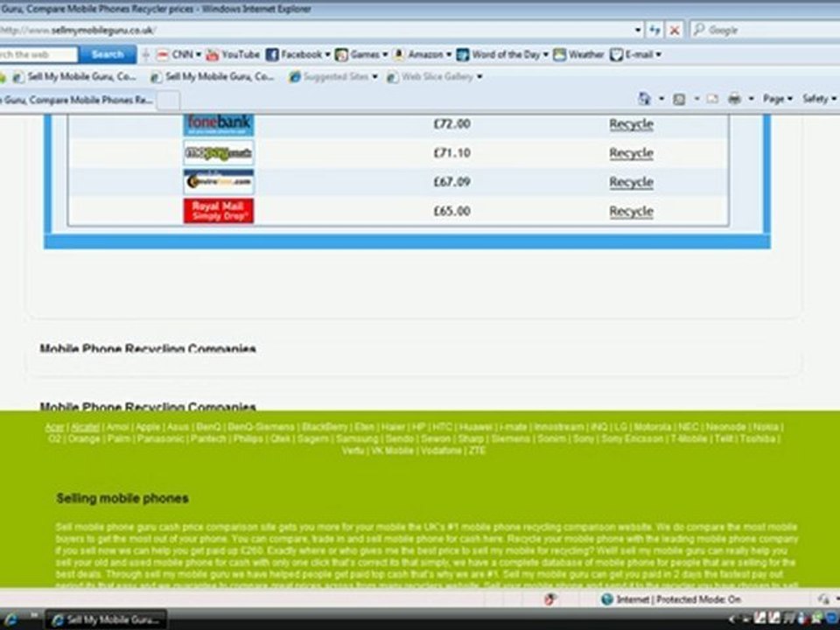Click the CNN toolbar icon
840x630 pixels.
(163, 54)
